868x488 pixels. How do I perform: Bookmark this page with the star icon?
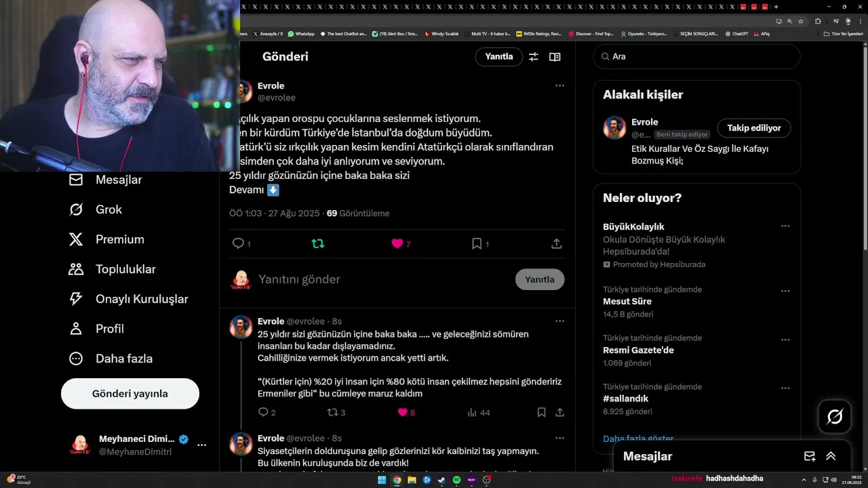801,21
